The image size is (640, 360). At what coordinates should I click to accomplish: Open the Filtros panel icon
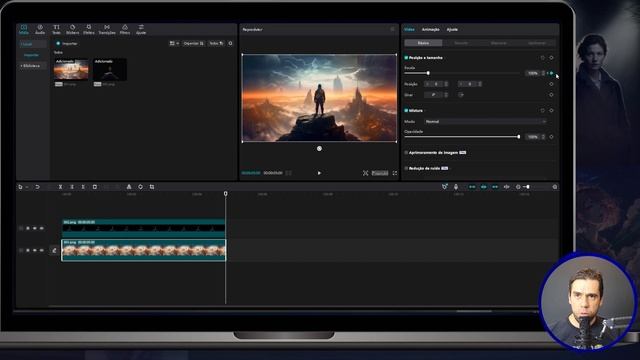[x=125, y=29]
